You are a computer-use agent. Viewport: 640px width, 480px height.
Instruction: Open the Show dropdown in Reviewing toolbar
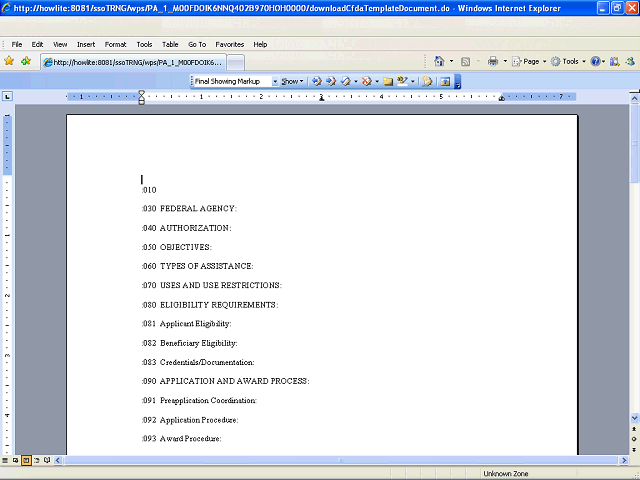point(293,81)
